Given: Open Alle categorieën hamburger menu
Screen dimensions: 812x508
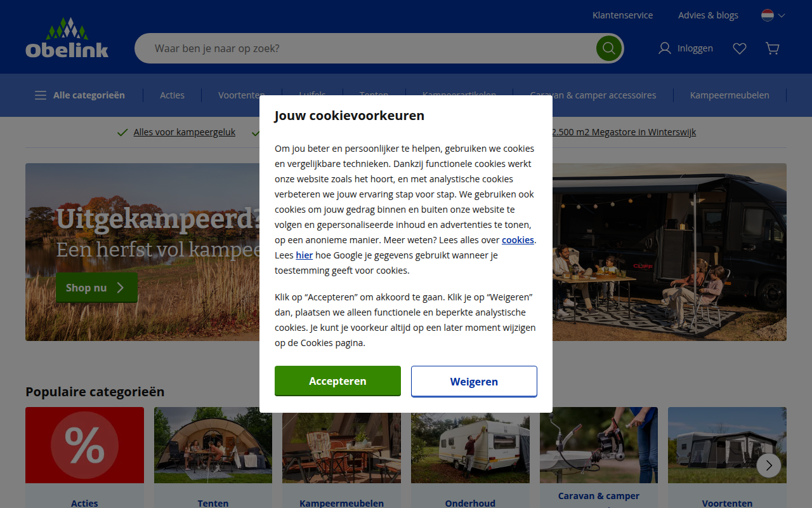Looking at the screenshot, I should [x=80, y=95].
